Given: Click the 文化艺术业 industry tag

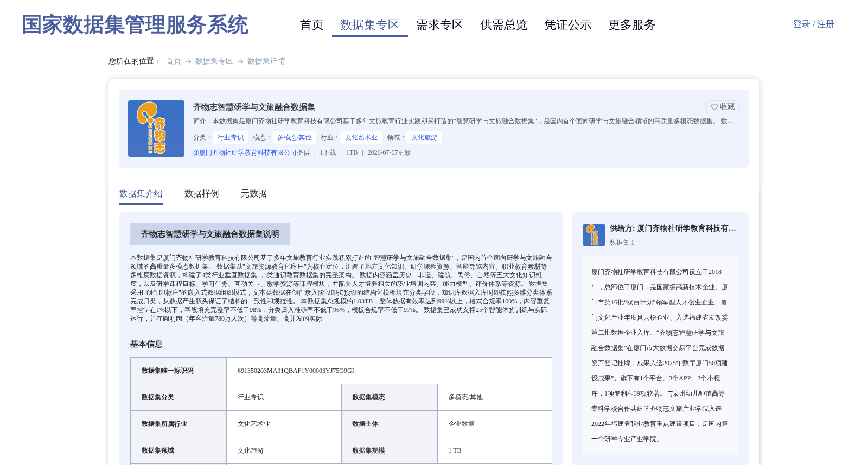Looking at the screenshot, I should click(x=361, y=138).
